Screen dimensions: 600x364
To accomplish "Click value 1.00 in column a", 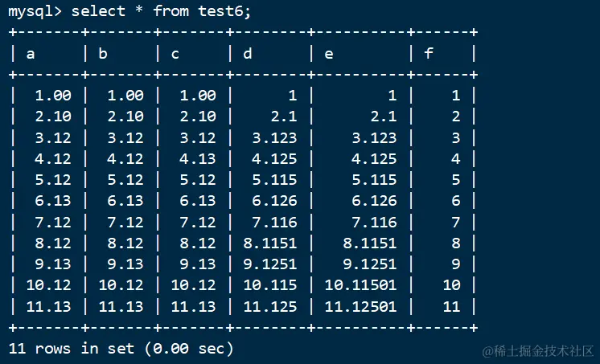I will tap(53, 95).
